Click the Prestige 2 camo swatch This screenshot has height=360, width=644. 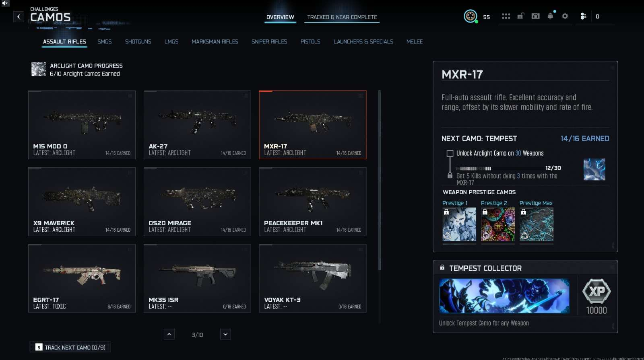coord(498,224)
